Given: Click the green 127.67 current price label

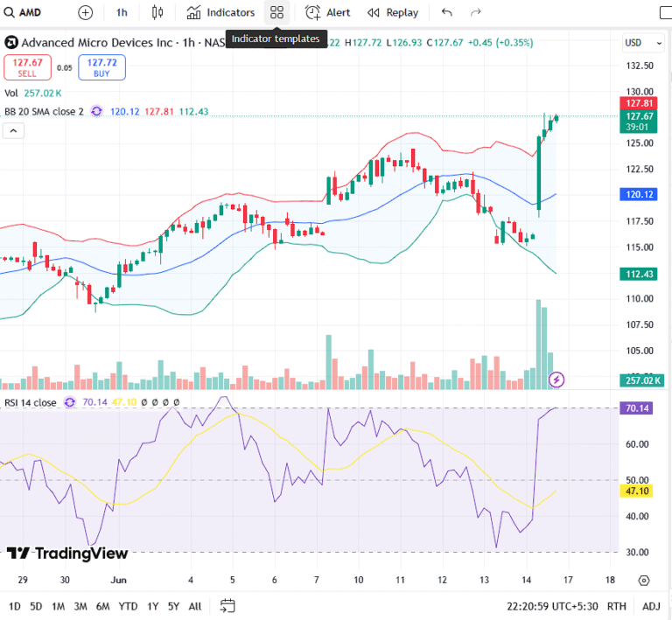Looking at the screenshot, I should click(x=639, y=122).
